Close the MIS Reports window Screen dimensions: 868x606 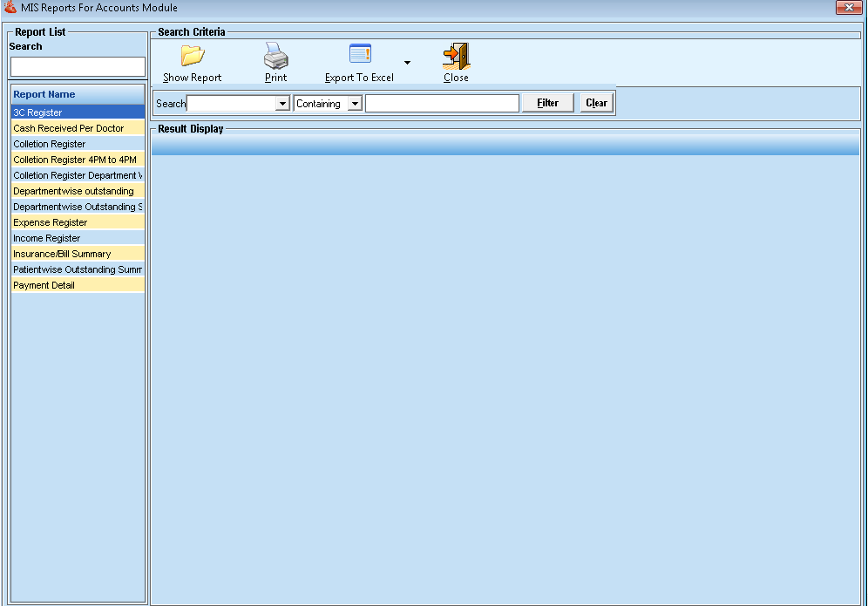[x=849, y=7]
